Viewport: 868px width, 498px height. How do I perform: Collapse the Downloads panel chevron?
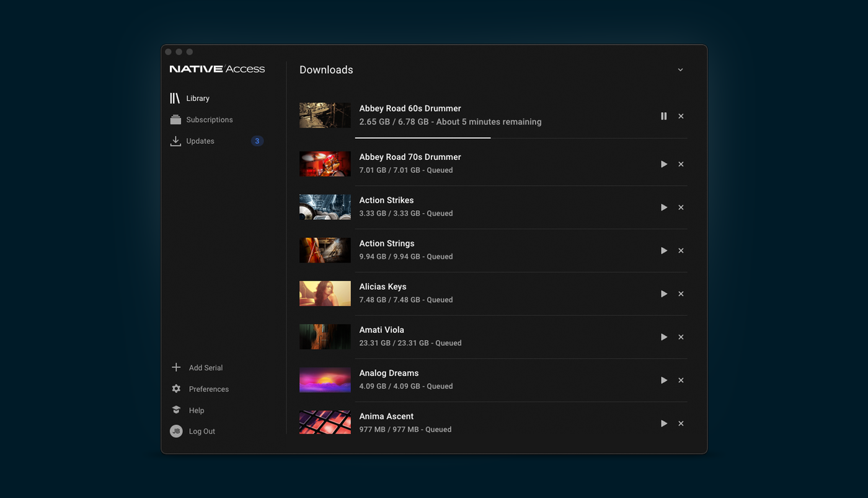680,70
